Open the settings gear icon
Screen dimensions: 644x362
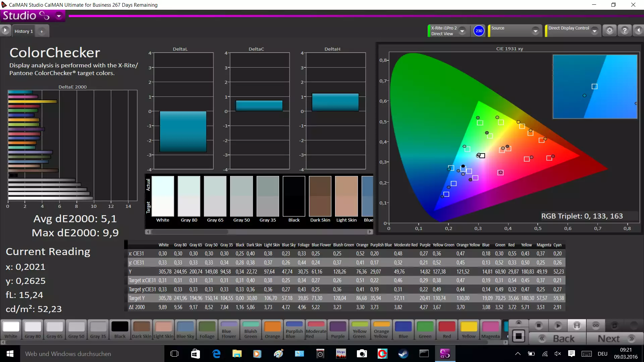609,31
